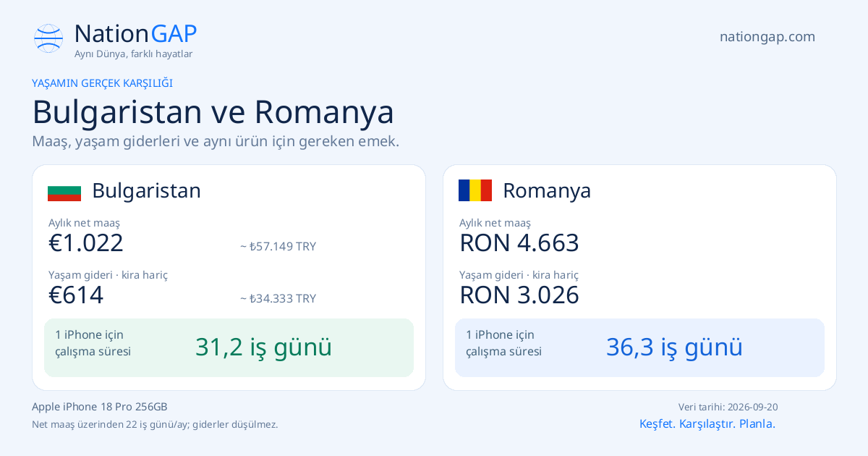Click the '~ ₺57.149 TRY' conversion
The width and height of the screenshot is (868, 456).
pyautogui.click(x=278, y=246)
